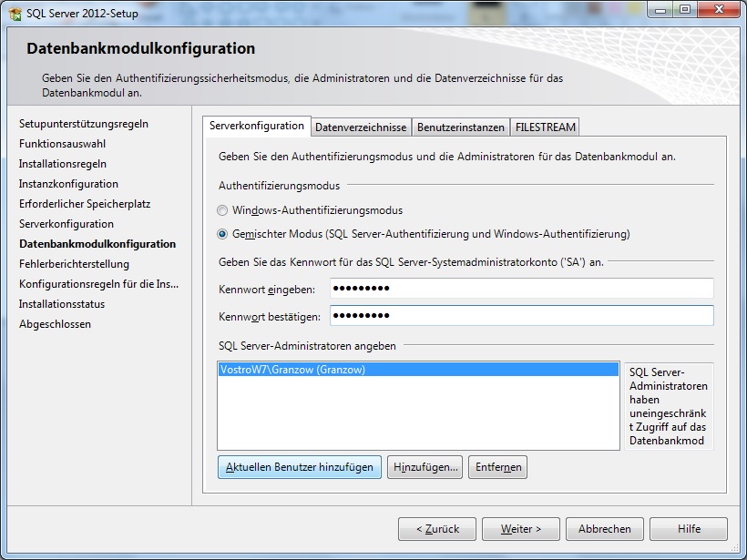Click Erforderlicher Speicherplatz step in sidebar
The height and width of the screenshot is (560, 747).
click(85, 204)
